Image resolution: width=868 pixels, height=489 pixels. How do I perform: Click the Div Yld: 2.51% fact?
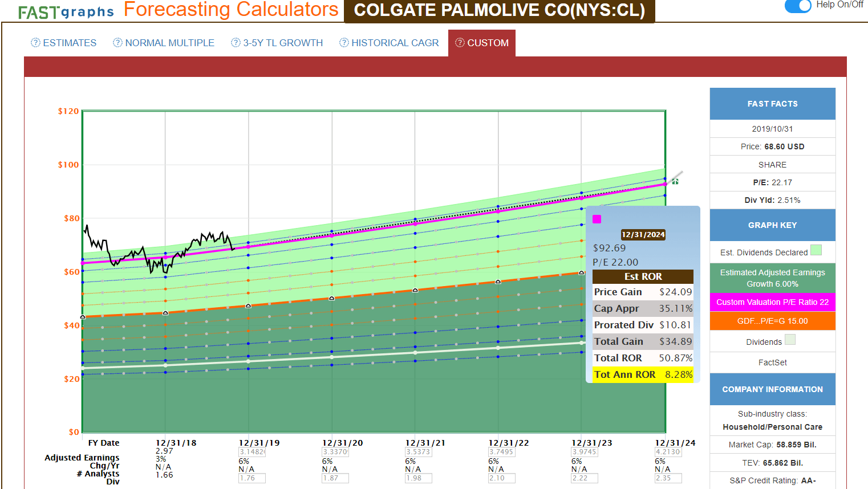point(773,200)
